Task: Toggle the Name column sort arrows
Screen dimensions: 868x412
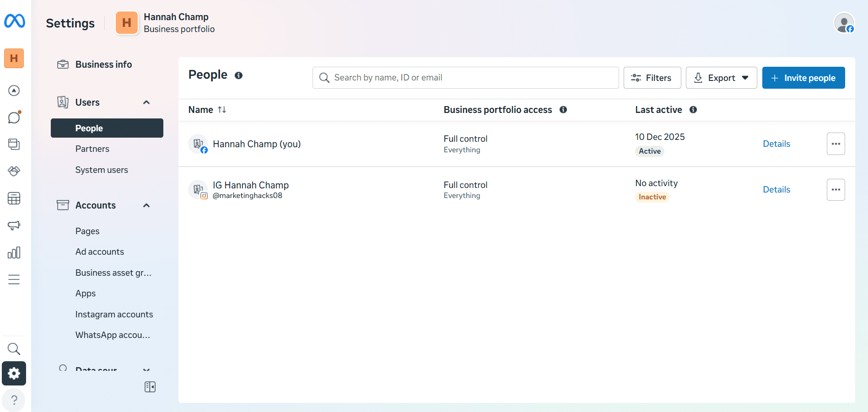Action: (222, 110)
